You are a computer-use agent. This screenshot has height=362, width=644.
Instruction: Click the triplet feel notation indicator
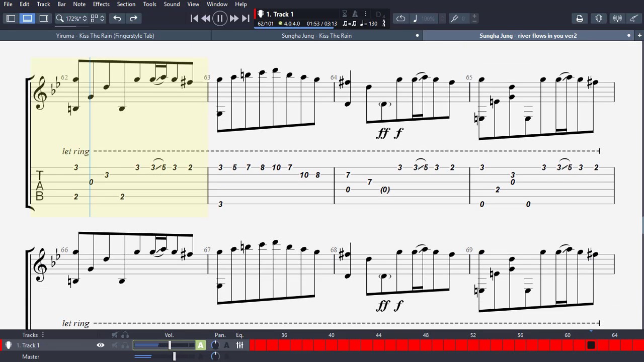click(349, 24)
